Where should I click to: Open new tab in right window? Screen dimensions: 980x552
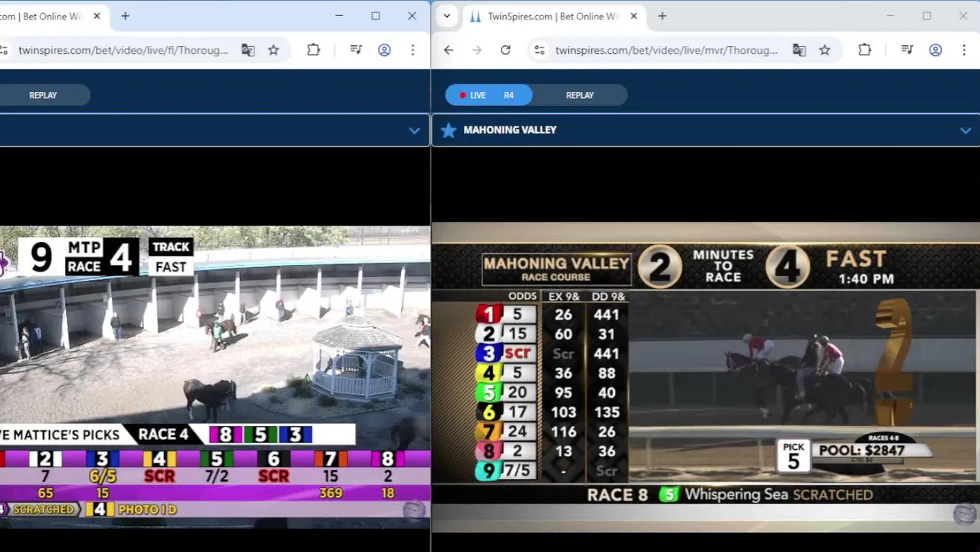[663, 16]
